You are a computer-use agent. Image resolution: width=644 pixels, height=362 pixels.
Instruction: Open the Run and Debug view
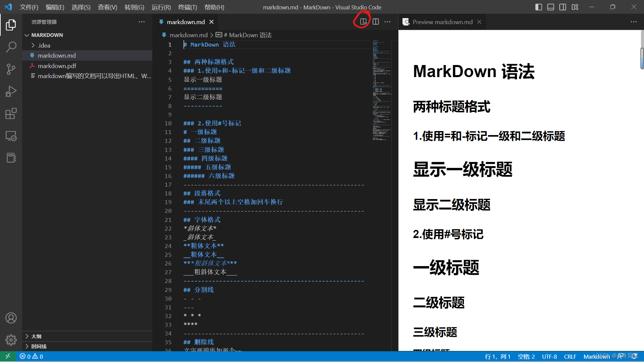pyautogui.click(x=11, y=91)
